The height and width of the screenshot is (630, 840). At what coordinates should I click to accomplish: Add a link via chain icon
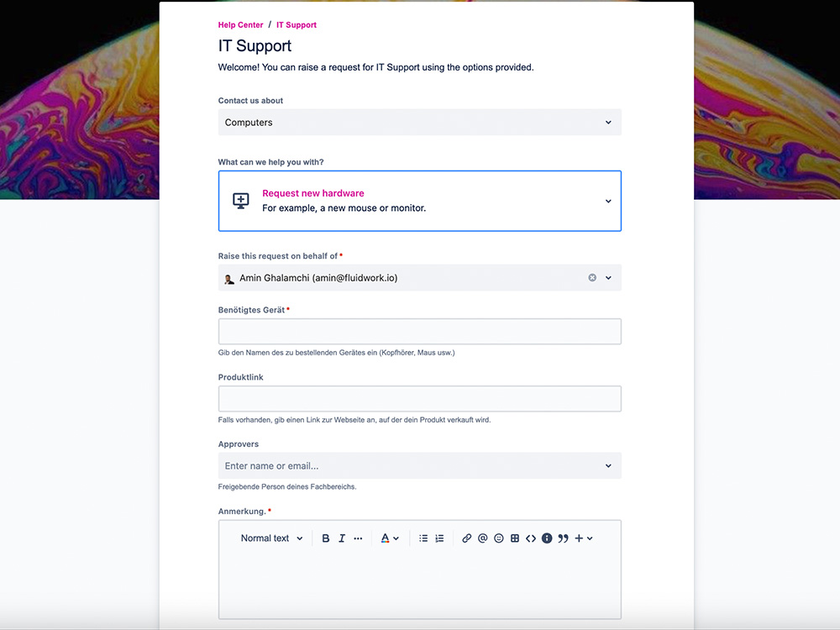click(466, 538)
